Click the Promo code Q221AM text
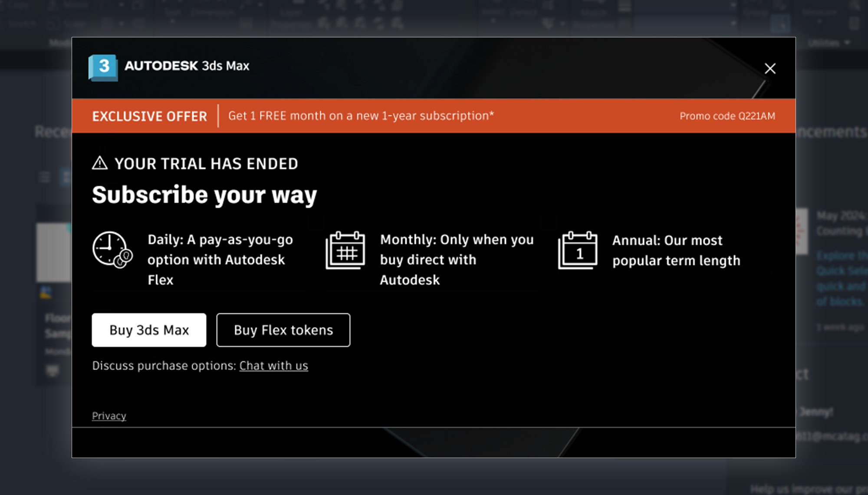The width and height of the screenshot is (868, 495). pyautogui.click(x=727, y=116)
